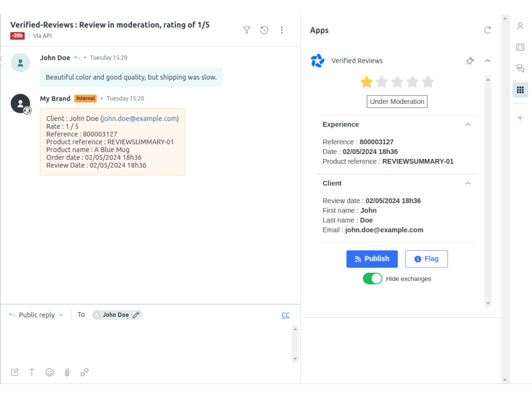Toggle the Hide exchanges switch
The height and width of the screenshot is (399, 532).
click(373, 278)
